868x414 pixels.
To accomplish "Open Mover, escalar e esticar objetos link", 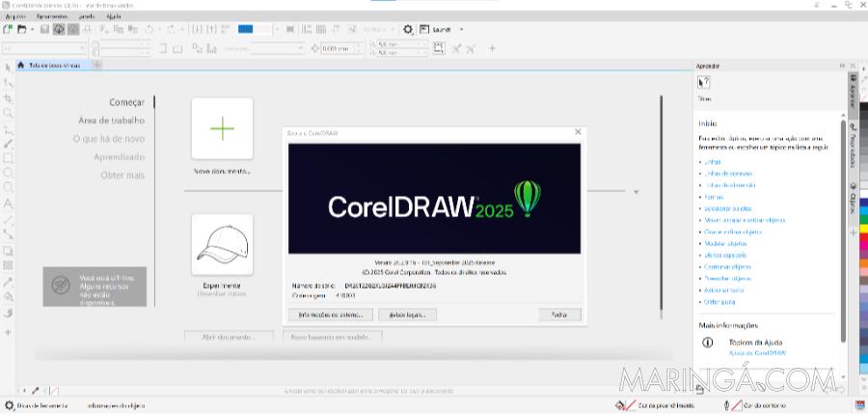I will click(x=745, y=220).
